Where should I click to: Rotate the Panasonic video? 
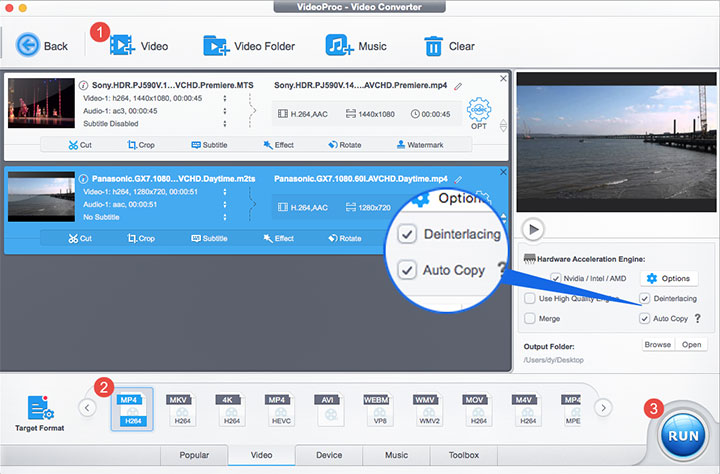click(345, 238)
